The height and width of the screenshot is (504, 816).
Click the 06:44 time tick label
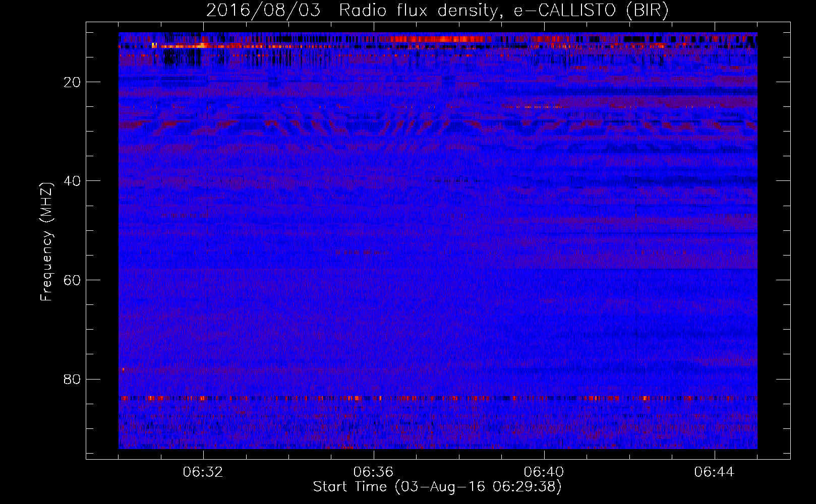714,472
